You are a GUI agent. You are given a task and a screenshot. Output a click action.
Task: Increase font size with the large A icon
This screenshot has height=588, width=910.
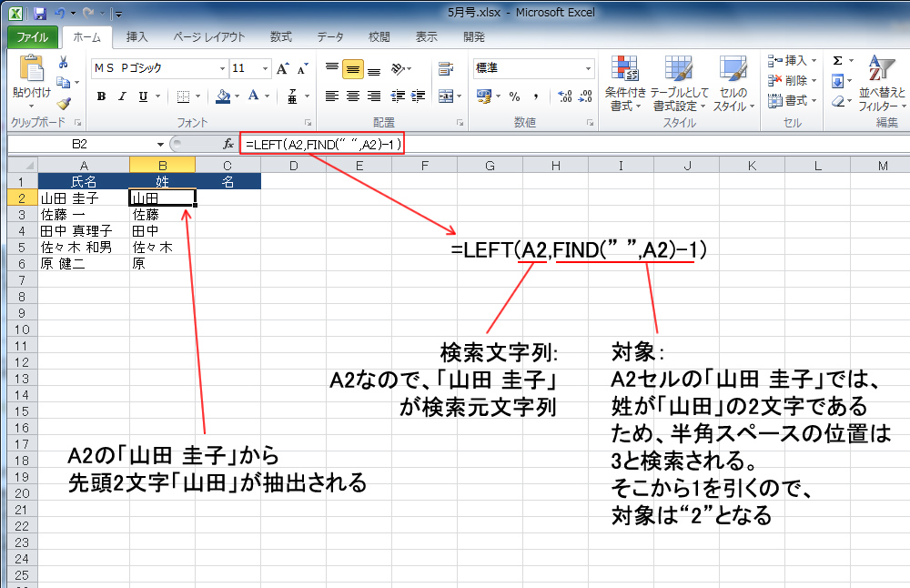pyautogui.click(x=282, y=68)
